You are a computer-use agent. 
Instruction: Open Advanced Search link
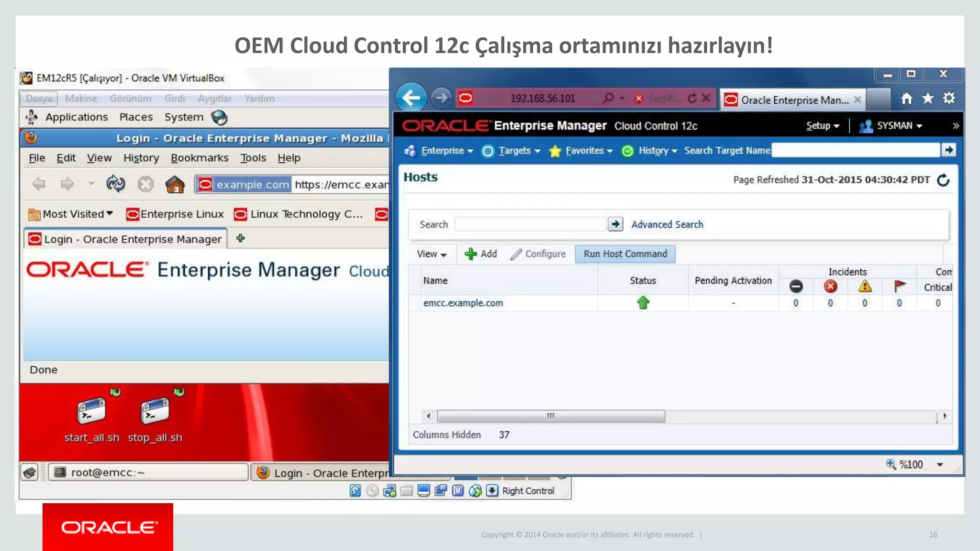point(667,224)
